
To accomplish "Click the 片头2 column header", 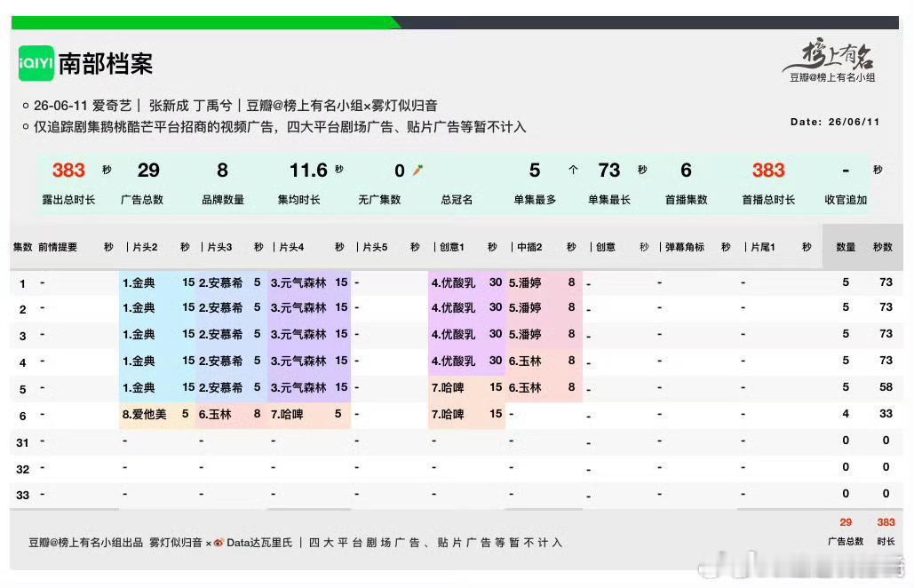I will click(x=145, y=247).
